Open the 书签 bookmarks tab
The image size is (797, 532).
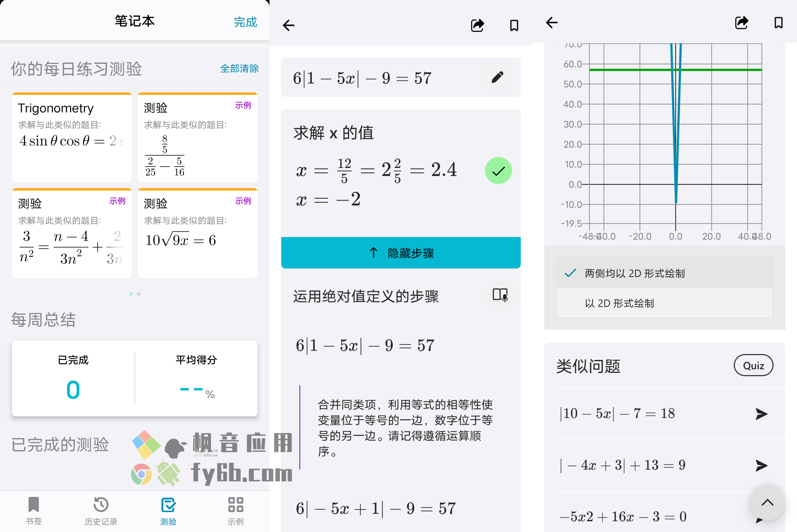[34, 511]
